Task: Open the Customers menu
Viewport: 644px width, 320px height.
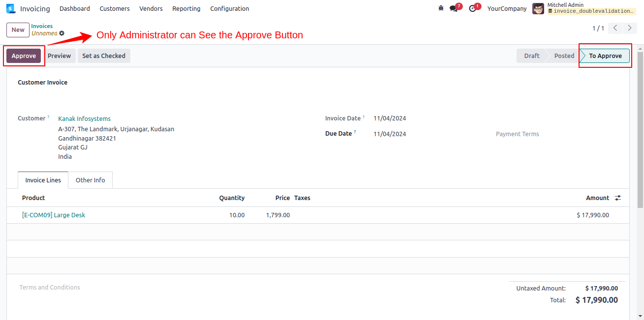Action: pyautogui.click(x=115, y=8)
